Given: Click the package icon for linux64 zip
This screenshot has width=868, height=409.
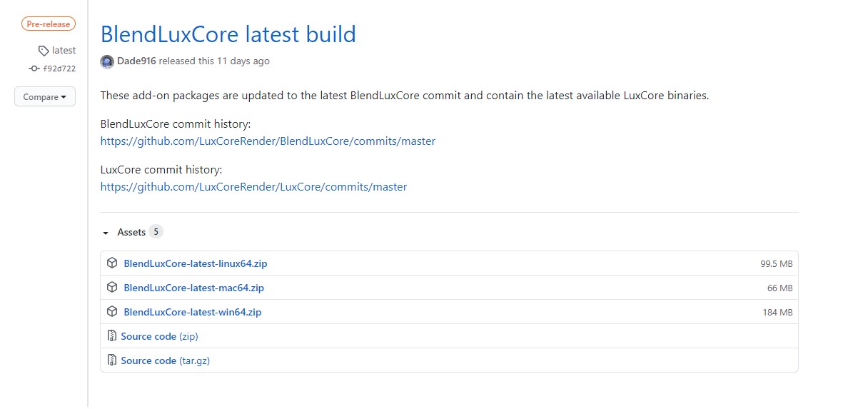Looking at the screenshot, I should coord(112,263).
